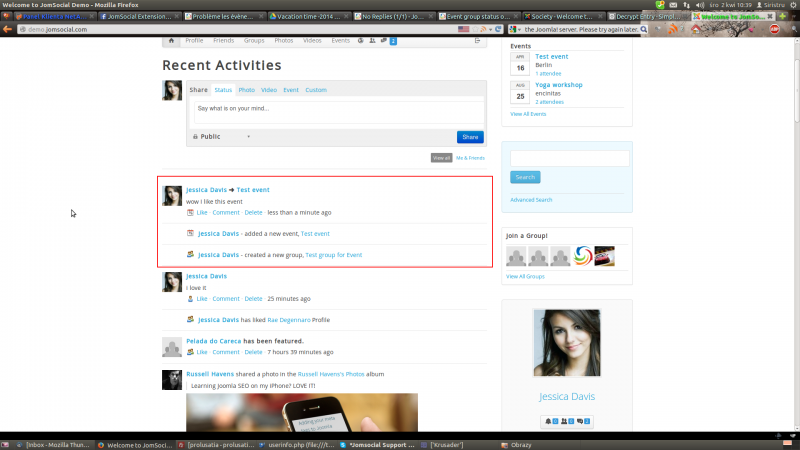
Task: Switch to 'Vacation time -2014' browser tab
Action: pos(309,16)
